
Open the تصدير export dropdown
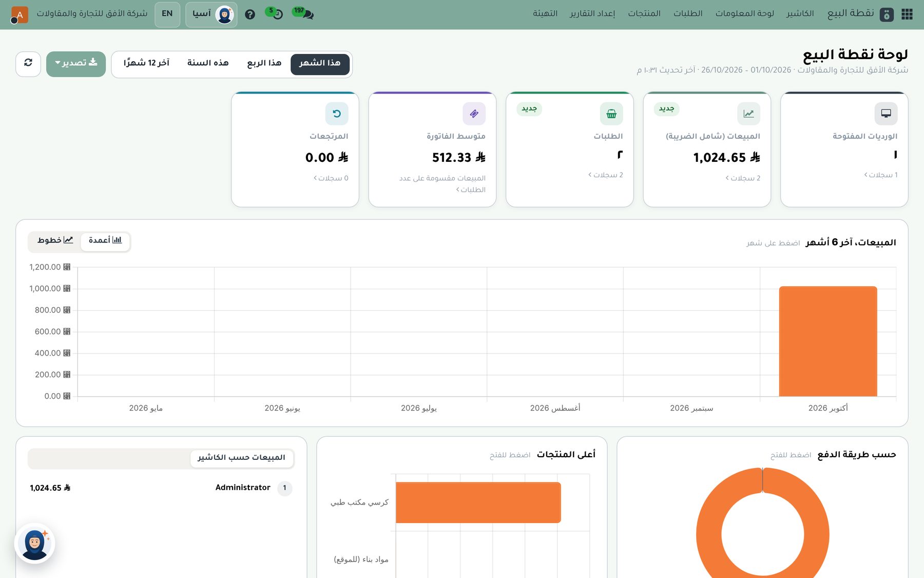point(76,64)
